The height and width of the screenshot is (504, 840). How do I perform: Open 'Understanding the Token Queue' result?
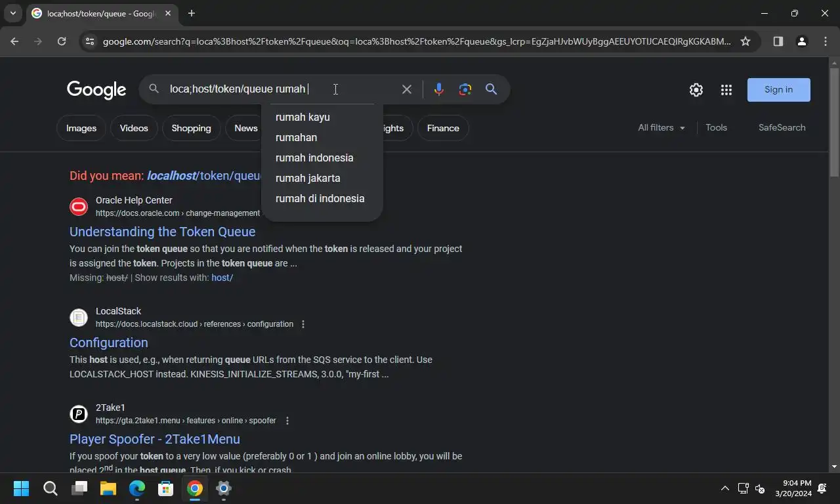[x=162, y=232]
